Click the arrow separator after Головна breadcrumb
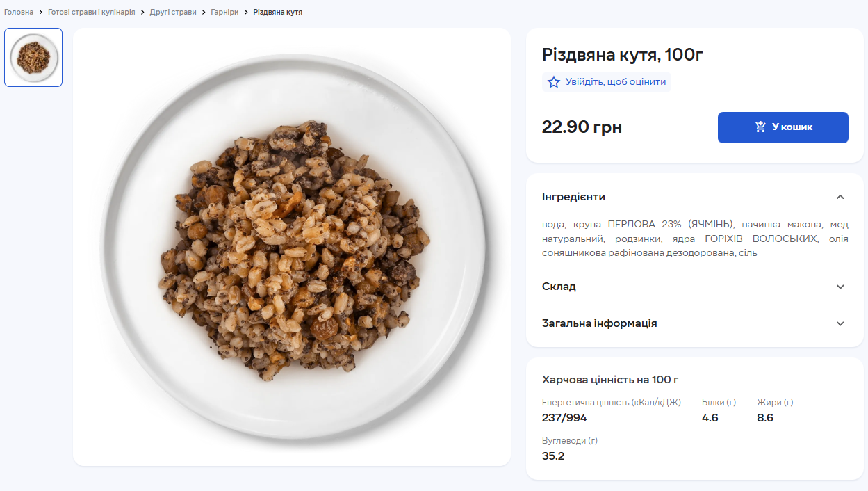Image resolution: width=868 pixels, height=491 pixels. pos(40,12)
